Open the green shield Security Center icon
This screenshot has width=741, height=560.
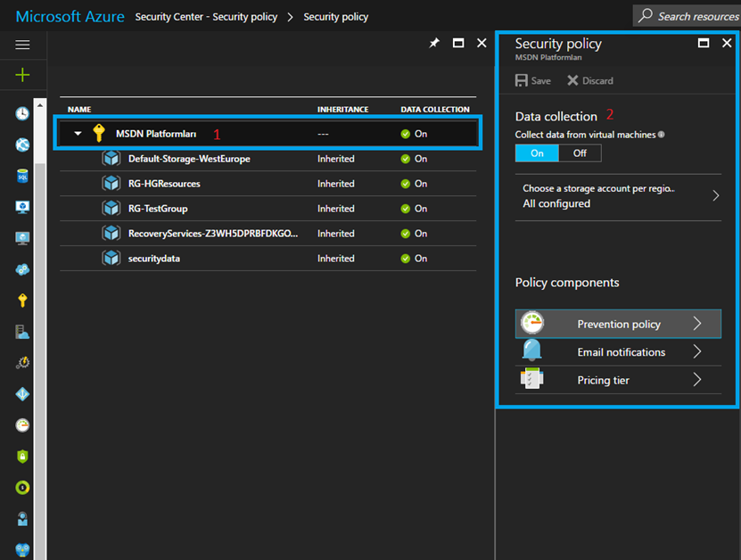(22, 457)
